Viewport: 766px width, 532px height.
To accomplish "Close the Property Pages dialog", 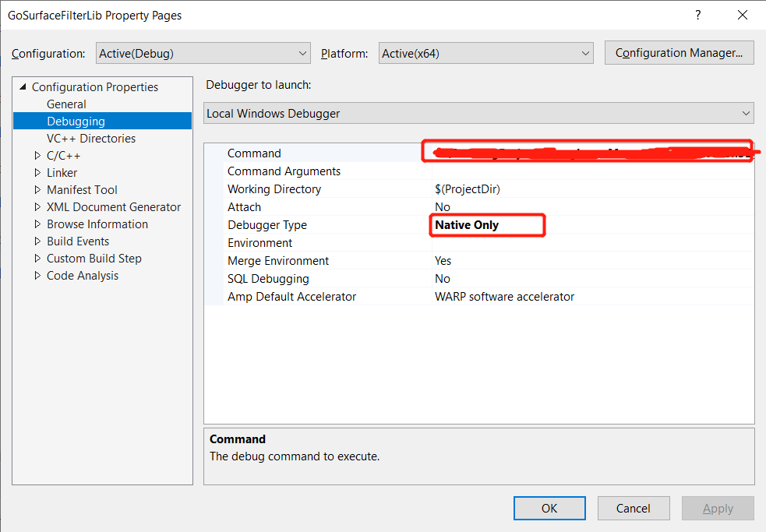I will coord(741,15).
